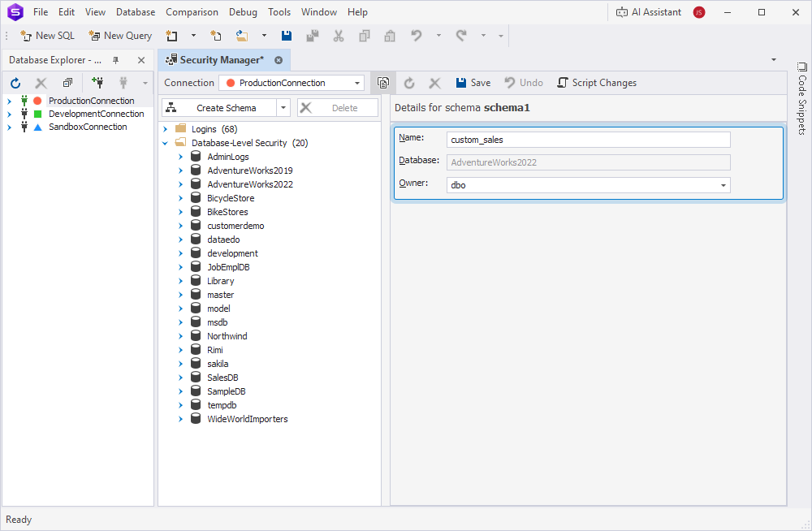
Task: Refresh the schema details pane
Action: [x=408, y=82]
